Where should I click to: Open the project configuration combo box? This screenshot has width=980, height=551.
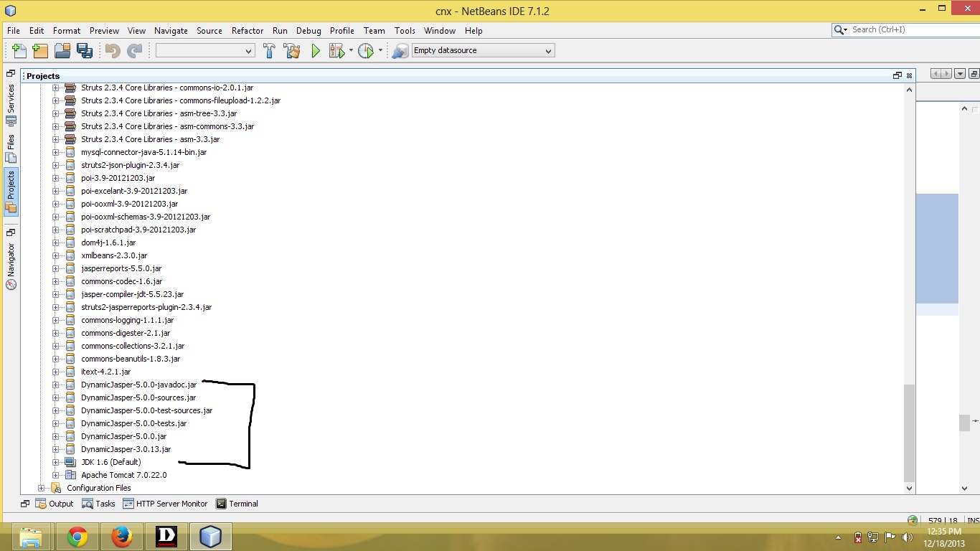click(x=205, y=50)
